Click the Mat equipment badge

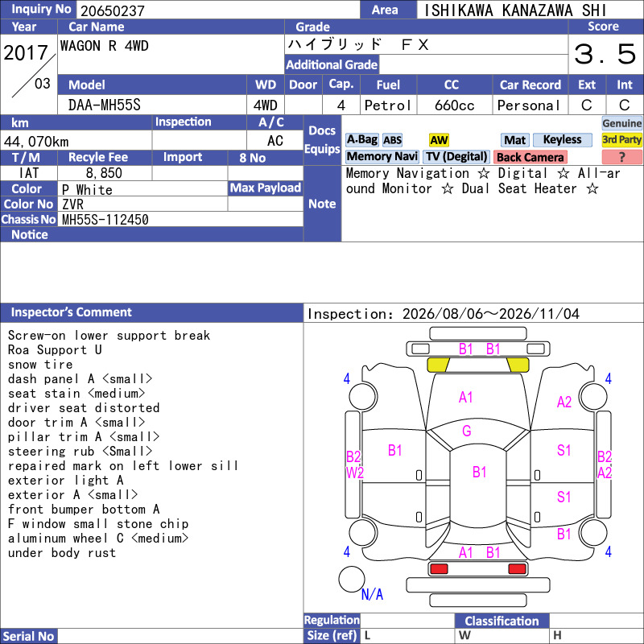pyautogui.click(x=514, y=140)
